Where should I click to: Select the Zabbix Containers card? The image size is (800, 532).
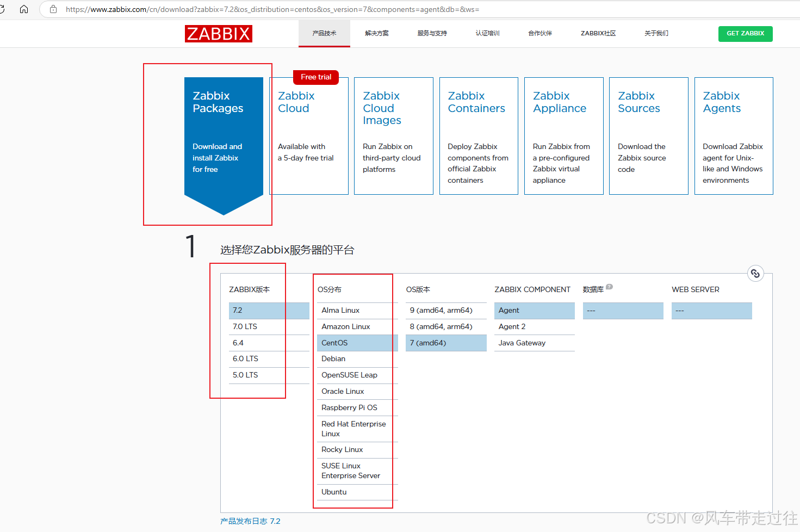tap(479, 136)
